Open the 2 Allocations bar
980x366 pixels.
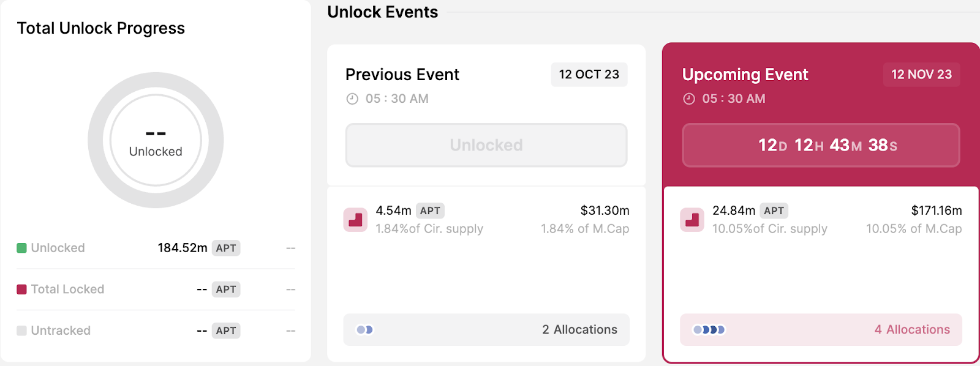(x=486, y=330)
